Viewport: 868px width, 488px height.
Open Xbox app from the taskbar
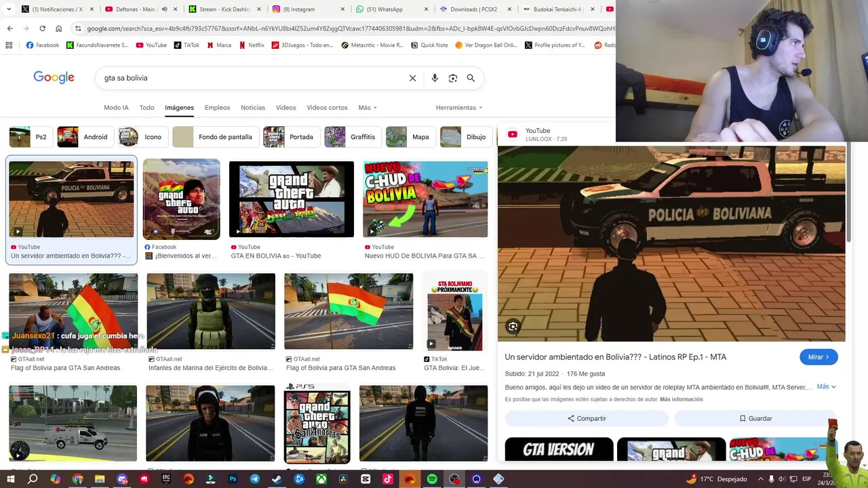(x=321, y=479)
